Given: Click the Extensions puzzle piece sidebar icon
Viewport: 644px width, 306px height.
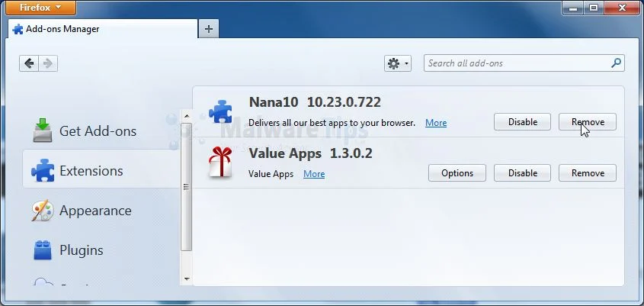Looking at the screenshot, I should pyautogui.click(x=43, y=170).
